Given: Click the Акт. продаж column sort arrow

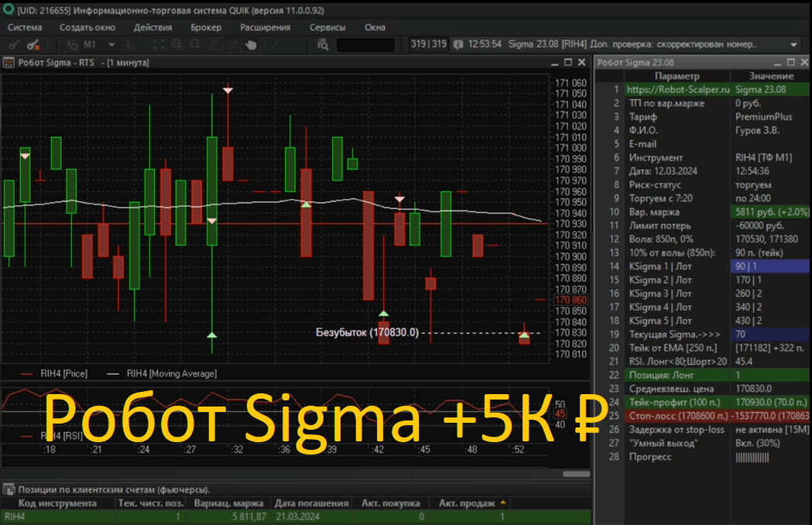Looking at the screenshot, I should [x=503, y=503].
